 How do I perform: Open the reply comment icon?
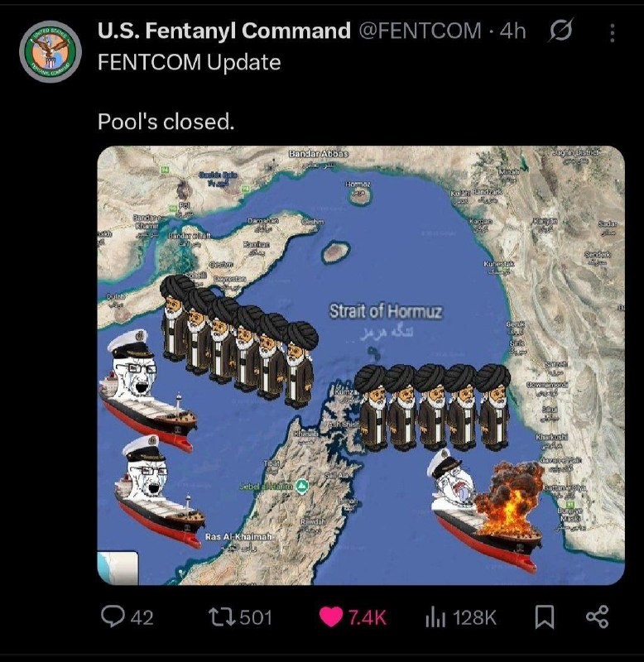coord(113,616)
